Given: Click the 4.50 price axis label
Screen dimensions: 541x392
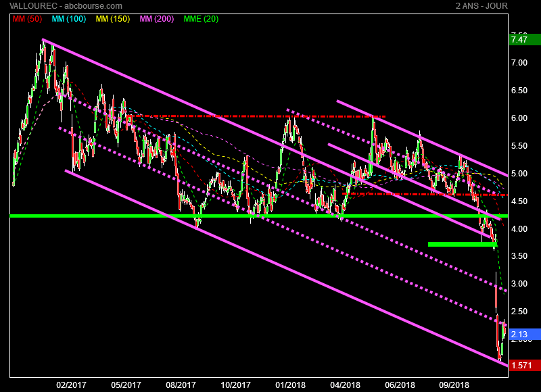Looking at the screenshot, I should 519,201.
